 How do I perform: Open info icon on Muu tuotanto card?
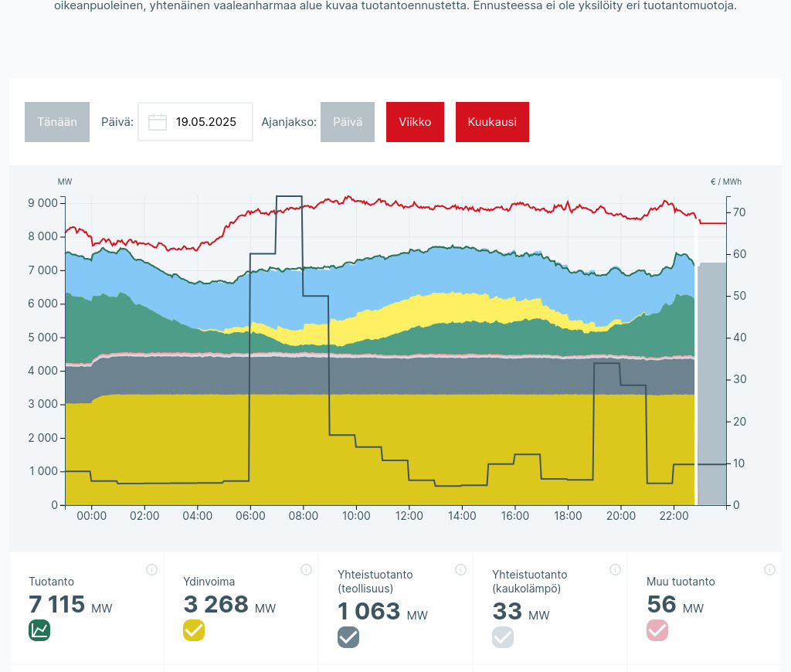coord(769,570)
